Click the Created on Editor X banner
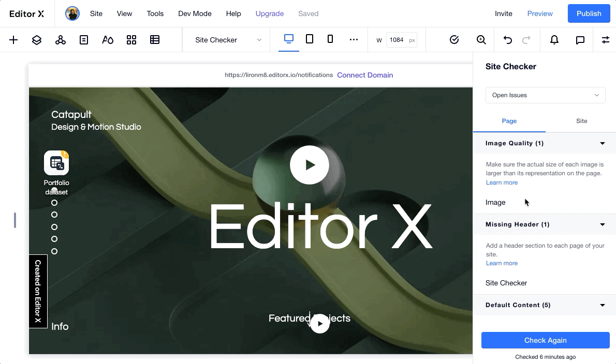 (x=38, y=292)
